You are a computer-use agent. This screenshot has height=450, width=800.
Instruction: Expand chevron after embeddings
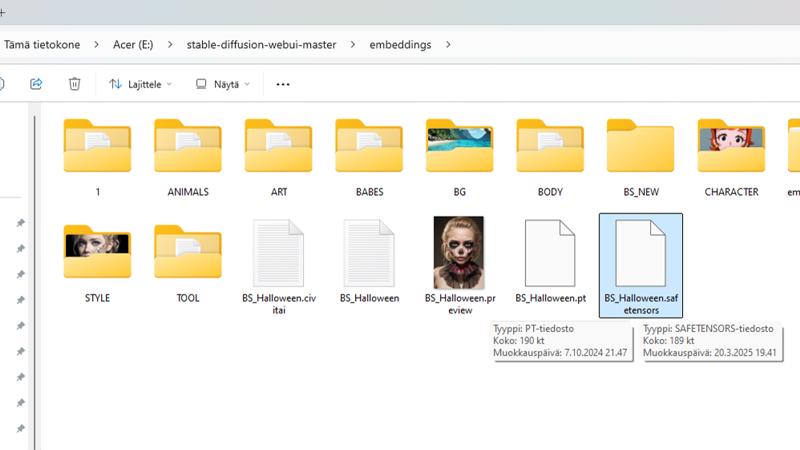point(448,44)
